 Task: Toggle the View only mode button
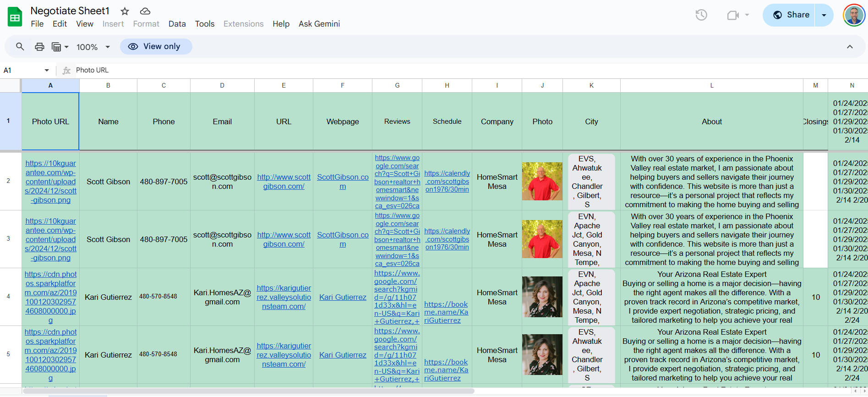pos(156,47)
